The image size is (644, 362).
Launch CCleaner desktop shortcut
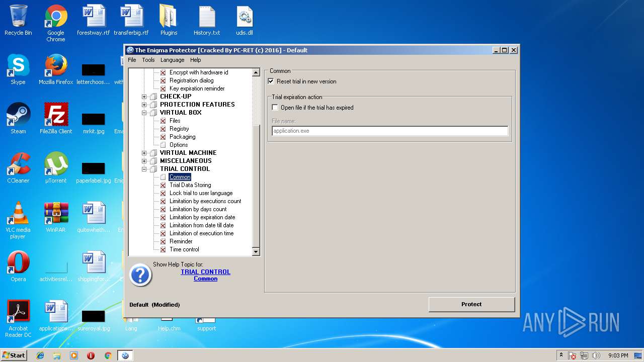18,168
